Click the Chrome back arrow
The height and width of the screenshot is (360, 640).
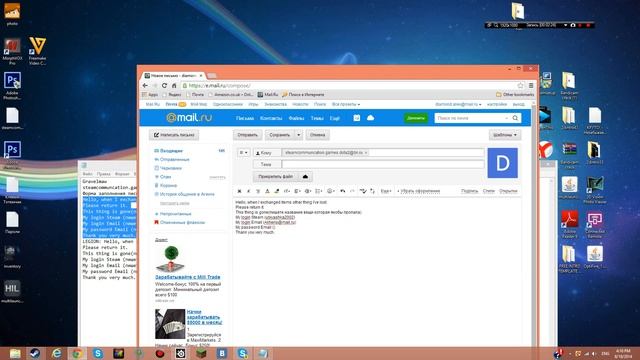click(x=145, y=86)
